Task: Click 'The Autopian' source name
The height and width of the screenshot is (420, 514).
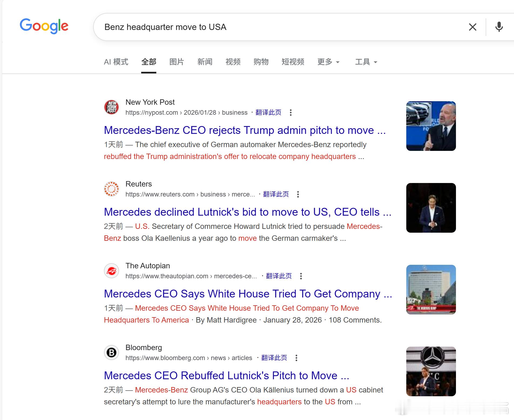Action: coord(148,266)
